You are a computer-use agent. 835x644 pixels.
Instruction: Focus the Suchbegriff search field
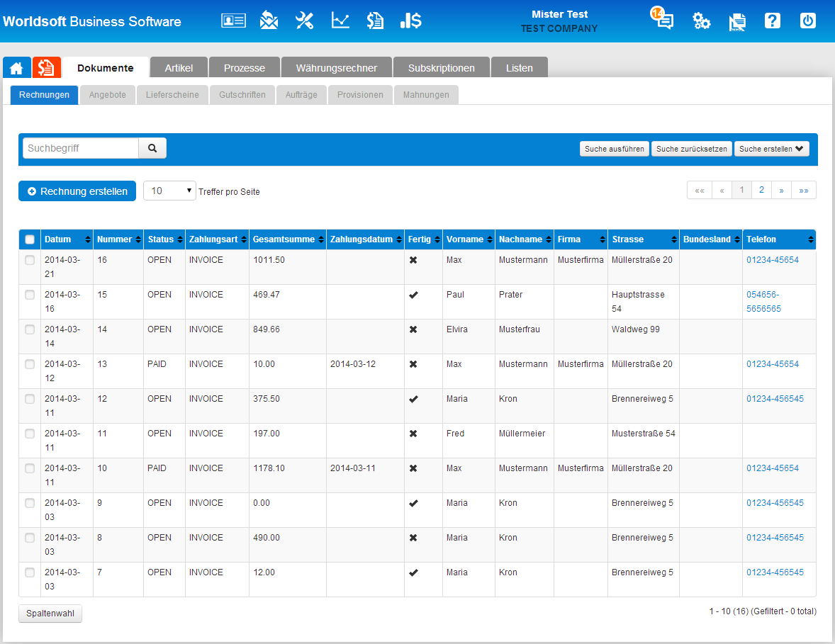(80, 148)
